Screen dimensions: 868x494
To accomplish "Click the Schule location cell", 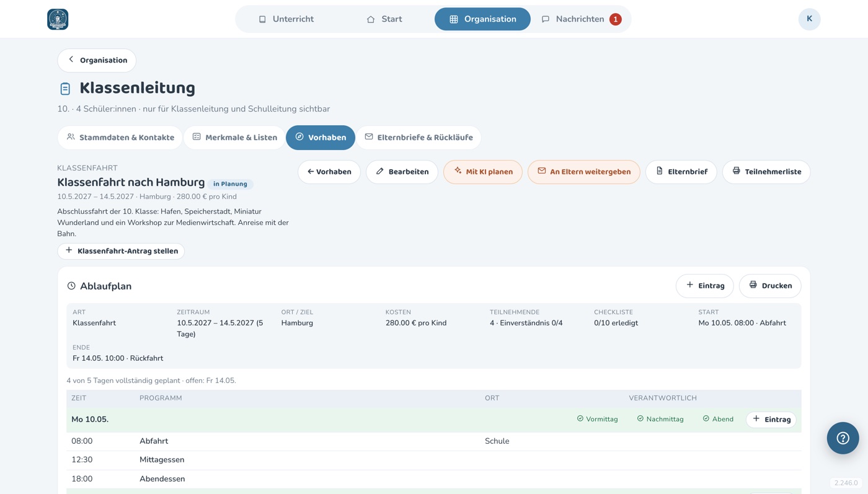I will pyautogui.click(x=497, y=441).
